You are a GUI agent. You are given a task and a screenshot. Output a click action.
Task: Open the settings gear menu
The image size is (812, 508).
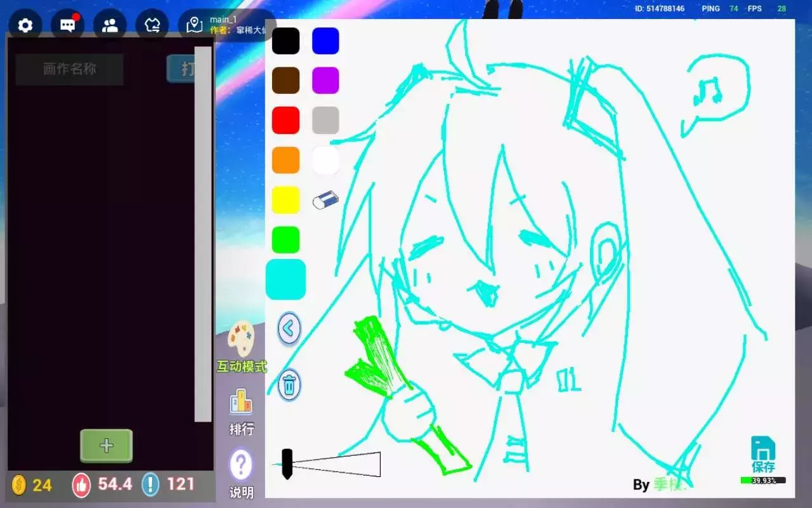tap(25, 25)
